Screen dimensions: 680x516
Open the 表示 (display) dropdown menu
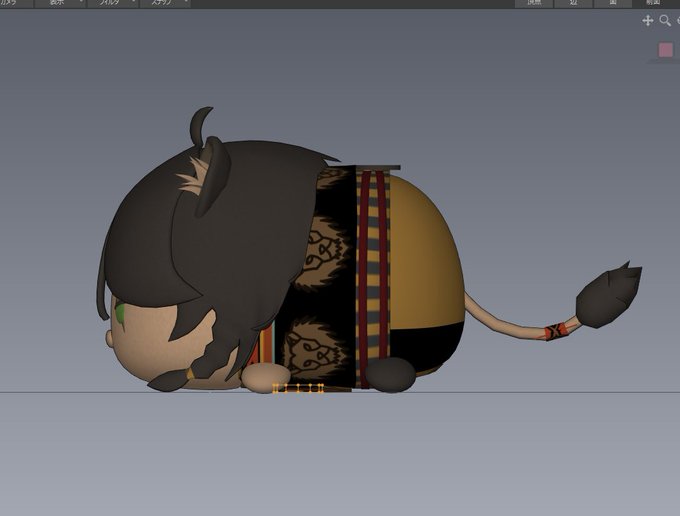[61, 3]
